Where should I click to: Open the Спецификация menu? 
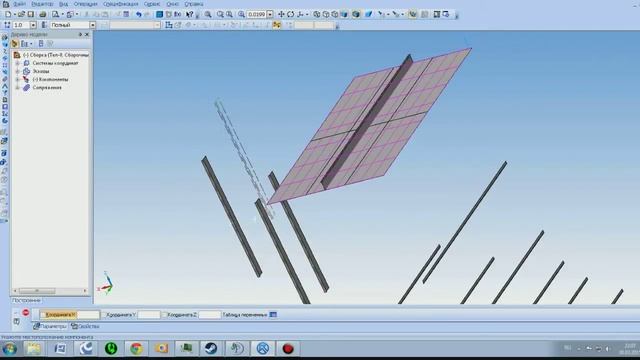(120, 4)
